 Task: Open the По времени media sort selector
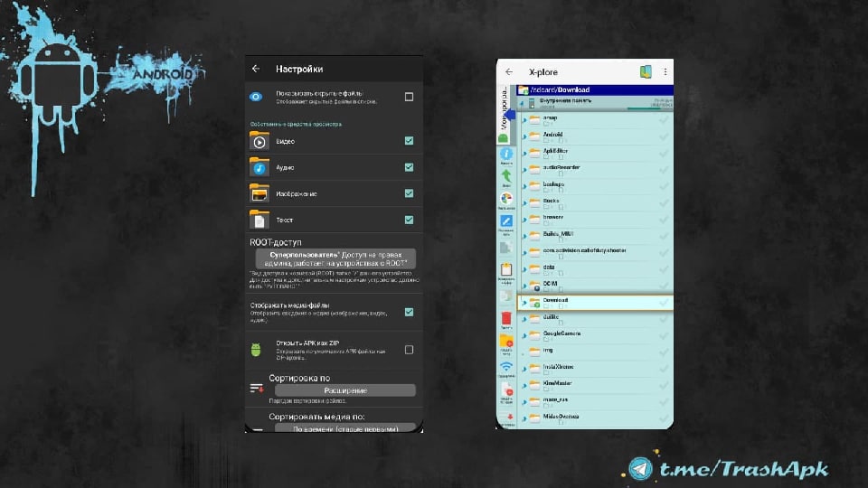pyautogui.click(x=344, y=428)
